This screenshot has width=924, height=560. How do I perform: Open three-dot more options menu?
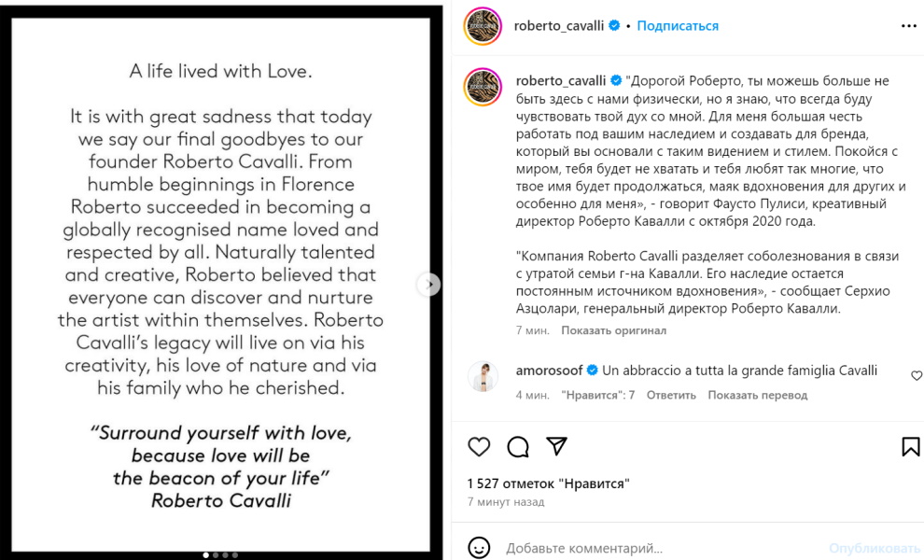909,27
